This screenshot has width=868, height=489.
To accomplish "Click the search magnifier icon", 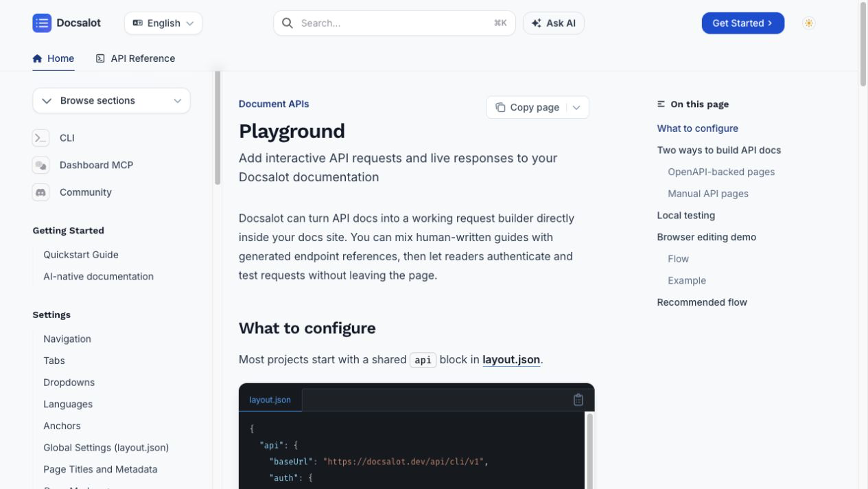I will pos(288,23).
